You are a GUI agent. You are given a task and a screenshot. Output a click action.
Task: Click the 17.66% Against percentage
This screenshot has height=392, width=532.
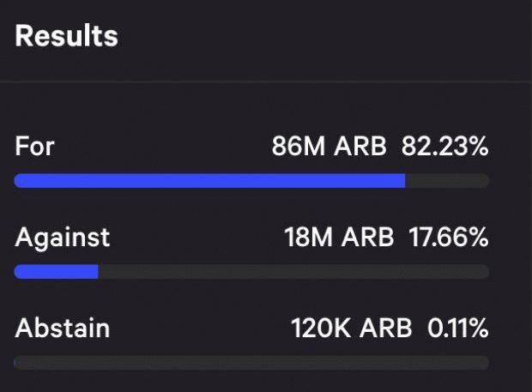[x=449, y=237]
